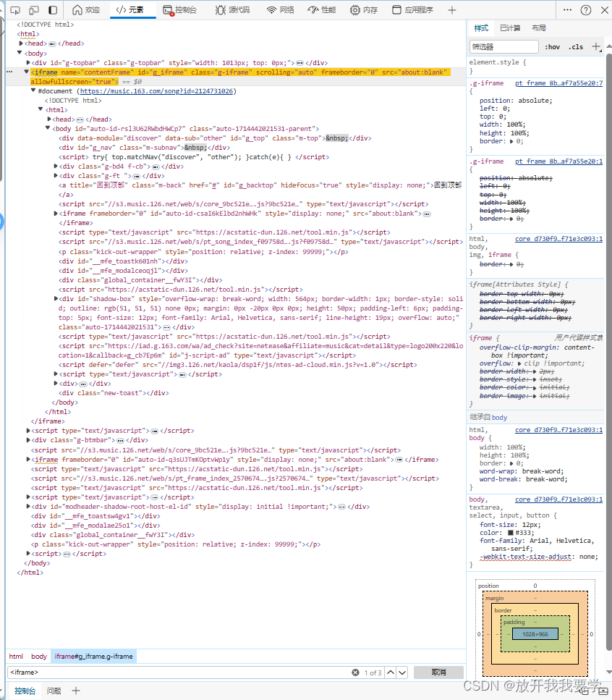The width and height of the screenshot is (612, 700).
Task: Activate the inspect element picker icon
Action: (15, 10)
